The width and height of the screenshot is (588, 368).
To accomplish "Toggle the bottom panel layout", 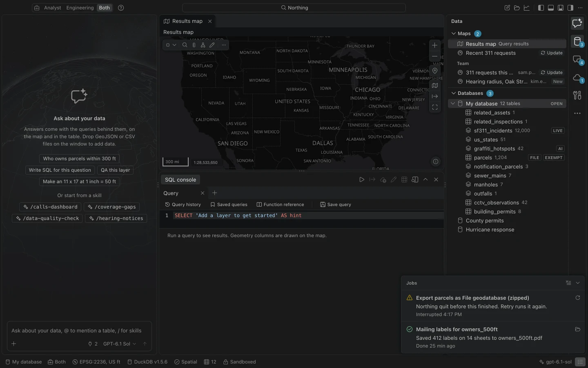I will (551, 8).
